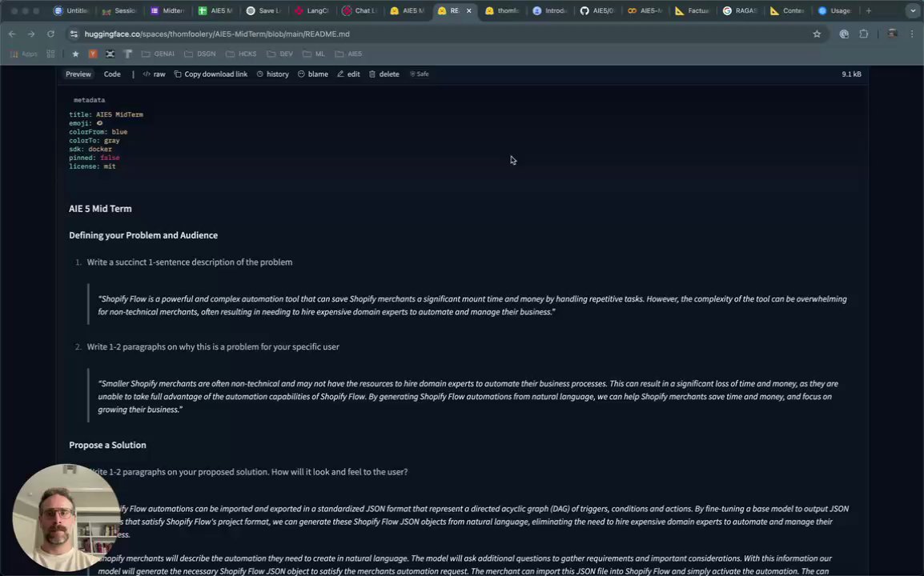
Task: Click the extension icon left of the puzzle piece
Action: [844, 34]
